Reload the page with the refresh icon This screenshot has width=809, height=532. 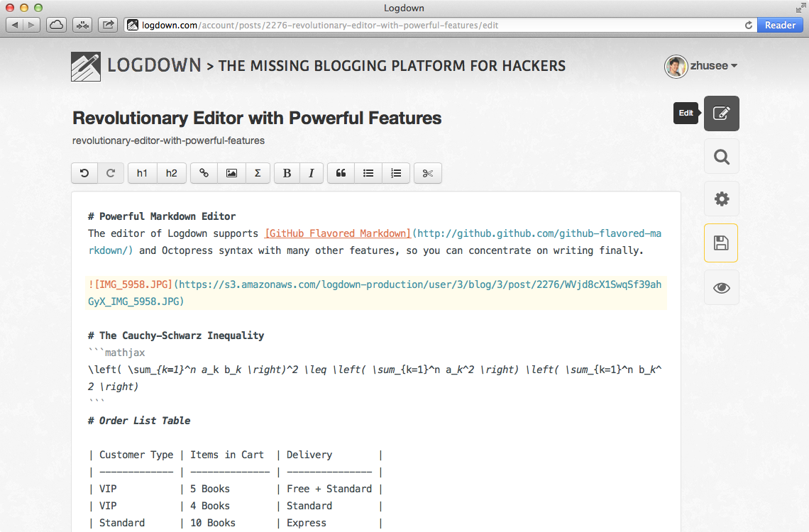[x=749, y=26]
